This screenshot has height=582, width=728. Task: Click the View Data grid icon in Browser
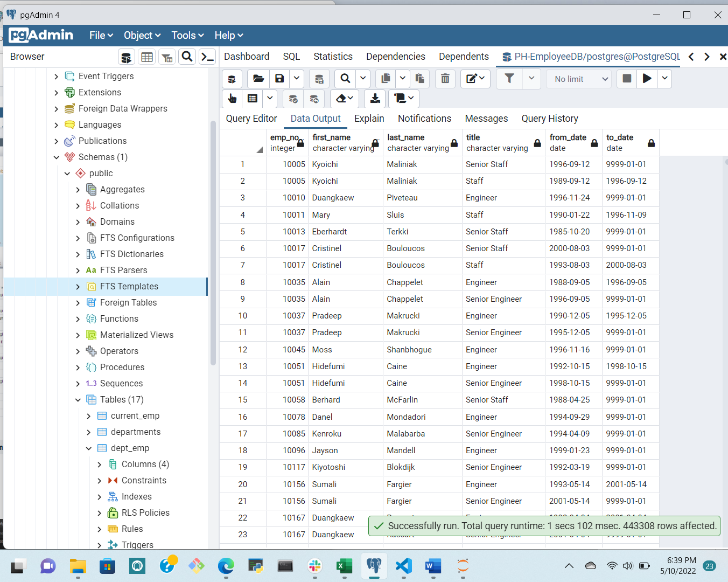click(x=146, y=57)
